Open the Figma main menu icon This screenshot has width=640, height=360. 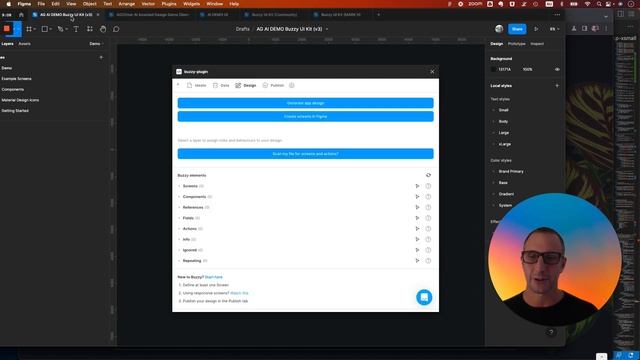[x=7, y=29]
